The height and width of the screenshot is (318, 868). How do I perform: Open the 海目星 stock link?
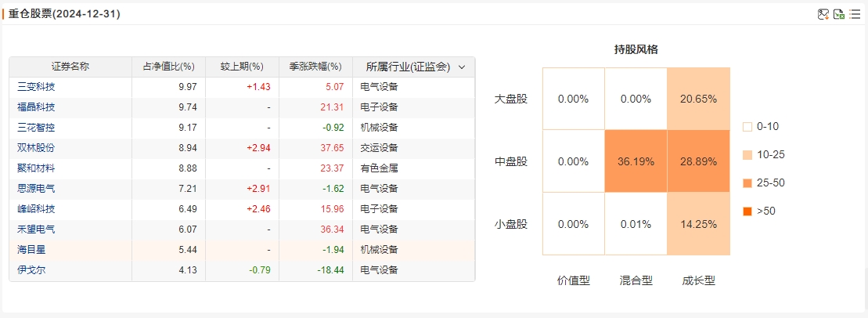[31, 250]
